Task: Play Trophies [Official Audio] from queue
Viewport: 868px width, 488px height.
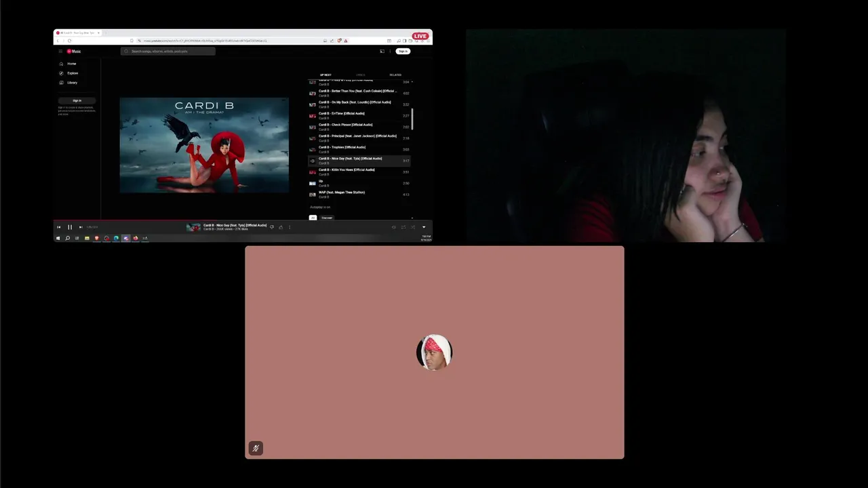Action: pos(359,149)
